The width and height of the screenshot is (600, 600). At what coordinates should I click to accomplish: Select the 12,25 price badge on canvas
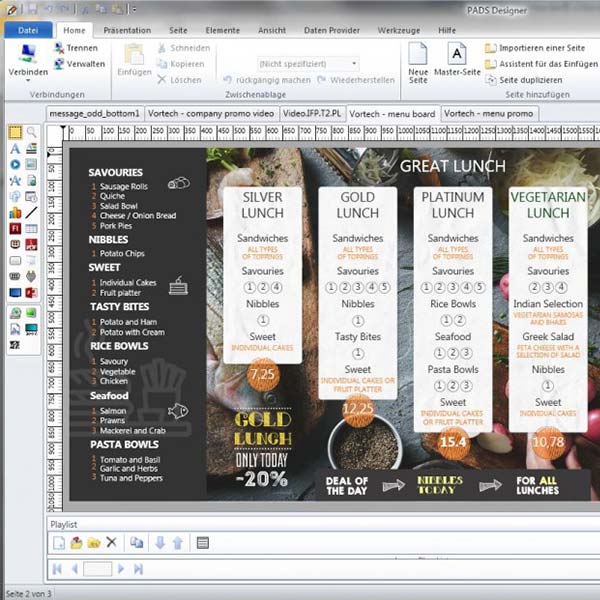pos(358,409)
